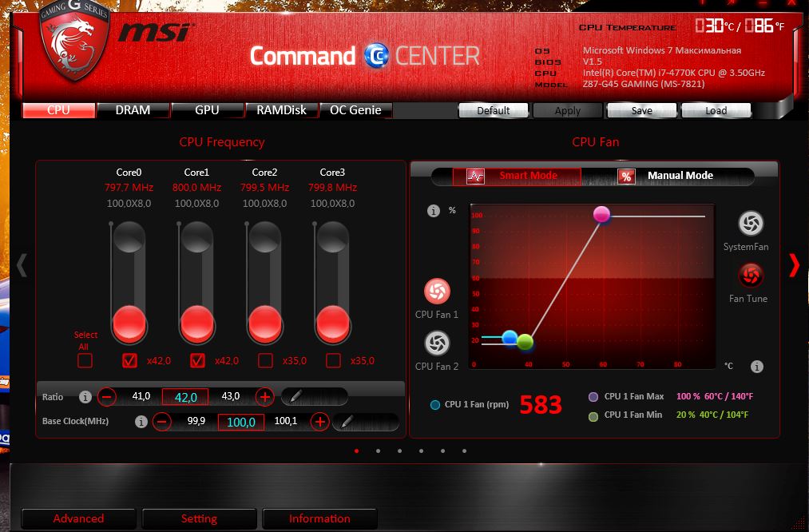This screenshot has width=809, height=532.
Task: Open the Advanced section
Action: [78, 518]
